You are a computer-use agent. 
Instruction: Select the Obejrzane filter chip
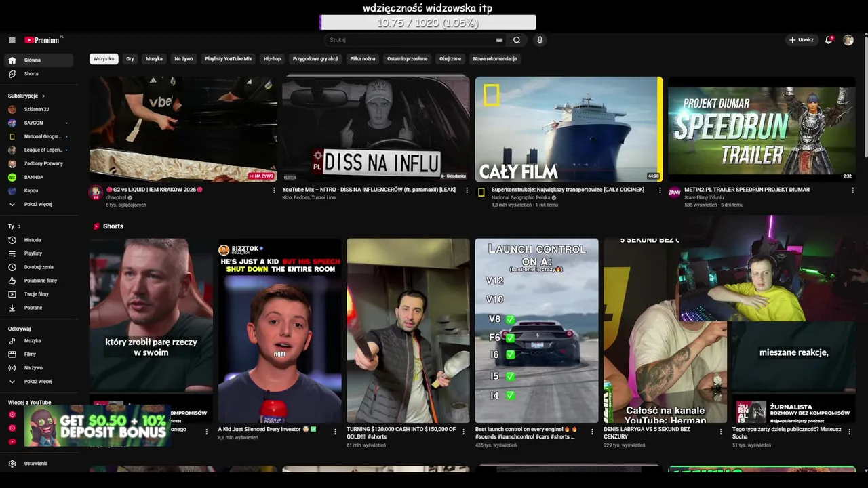[450, 59]
